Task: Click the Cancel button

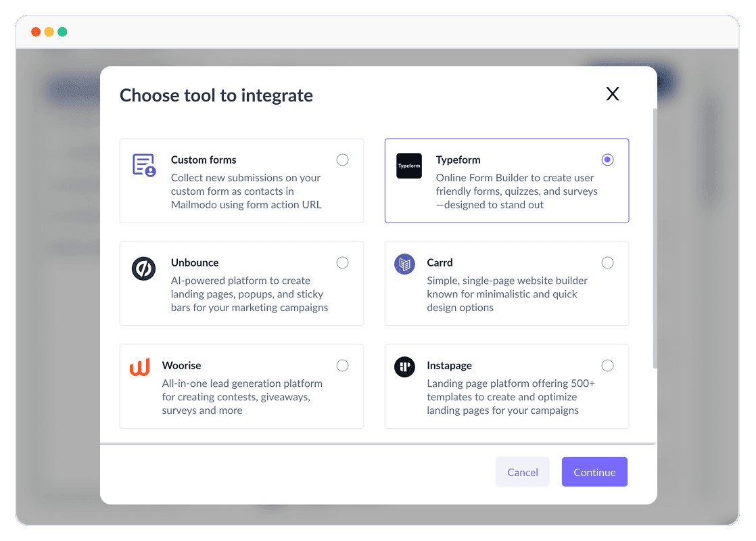Action: (522, 472)
